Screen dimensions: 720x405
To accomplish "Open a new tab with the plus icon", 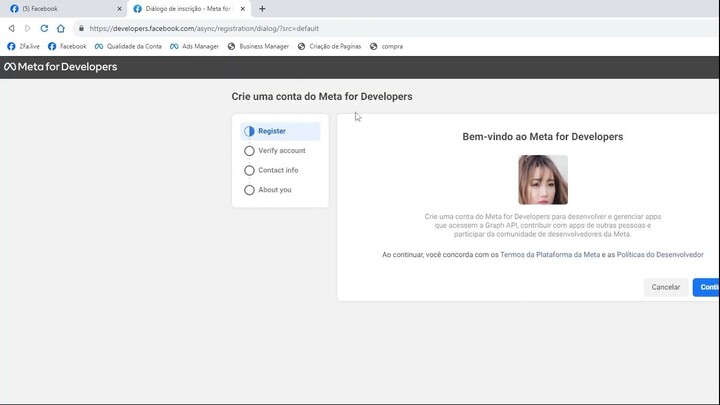I will point(262,9).
